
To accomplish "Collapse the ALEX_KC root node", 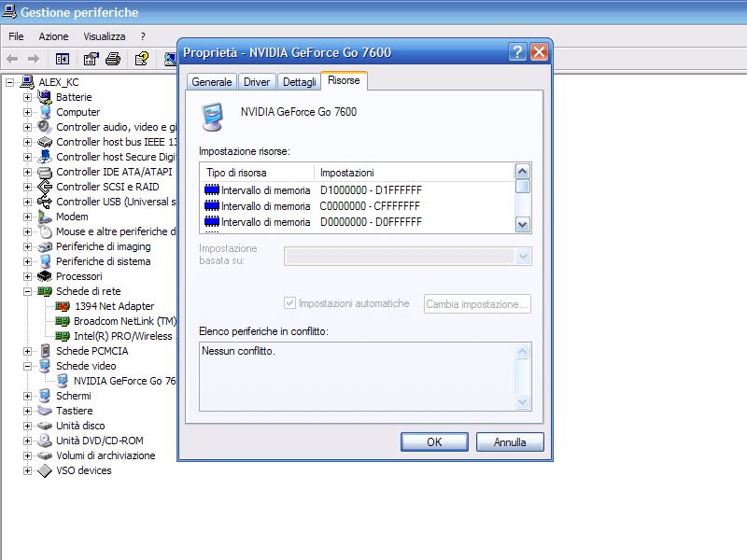I will tap(10, 82).
